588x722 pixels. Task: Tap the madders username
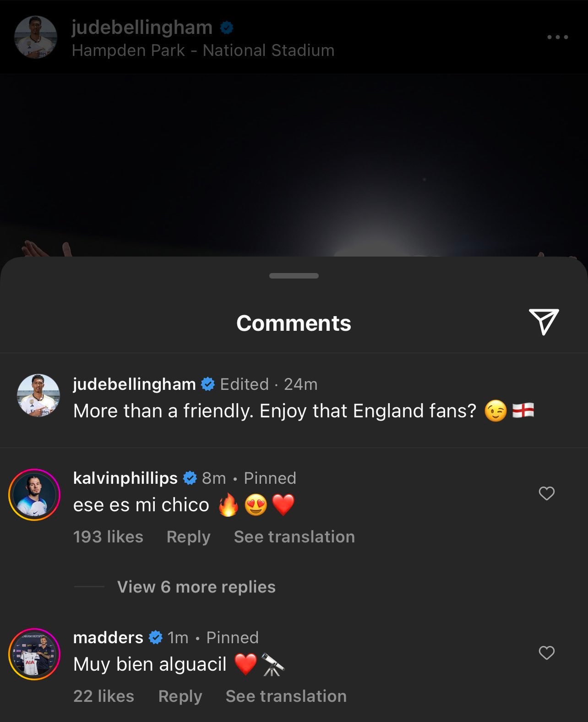pyautogui.click(x=109, y=637)
